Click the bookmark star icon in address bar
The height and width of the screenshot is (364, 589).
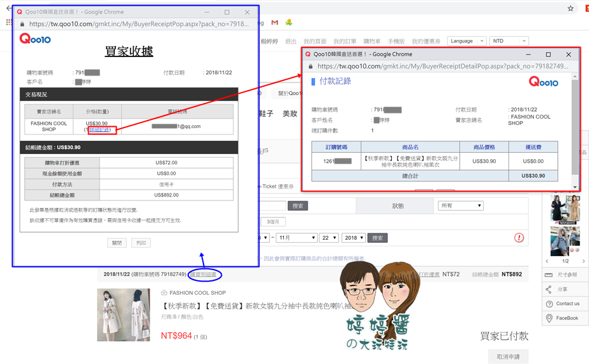tap(571, 8)
